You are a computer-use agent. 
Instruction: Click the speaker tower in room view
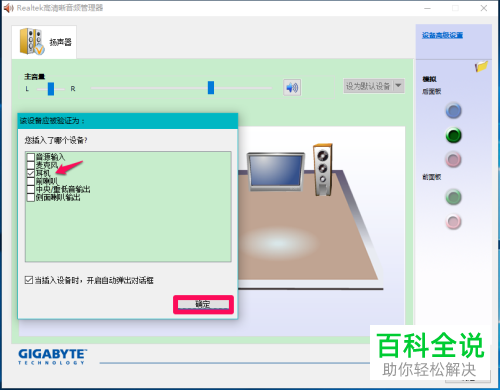pyautogui.click(x=322, y=170)
